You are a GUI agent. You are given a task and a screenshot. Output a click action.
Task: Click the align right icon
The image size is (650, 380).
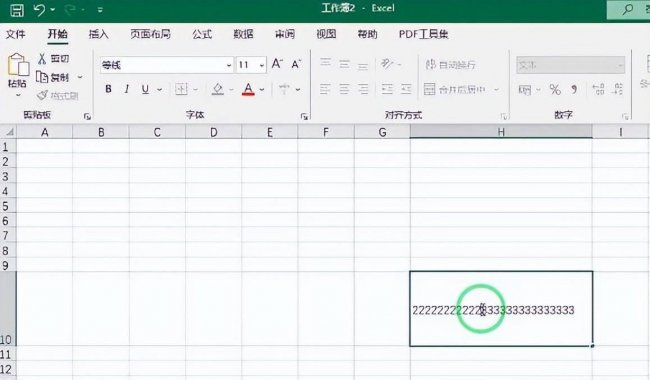pyautogui.click(x=363, y=89)
